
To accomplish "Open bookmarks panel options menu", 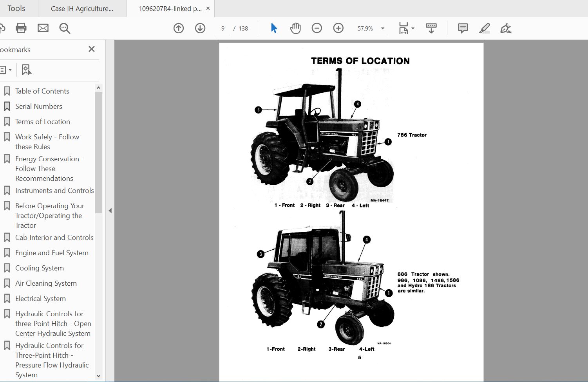I will [5, 70].
